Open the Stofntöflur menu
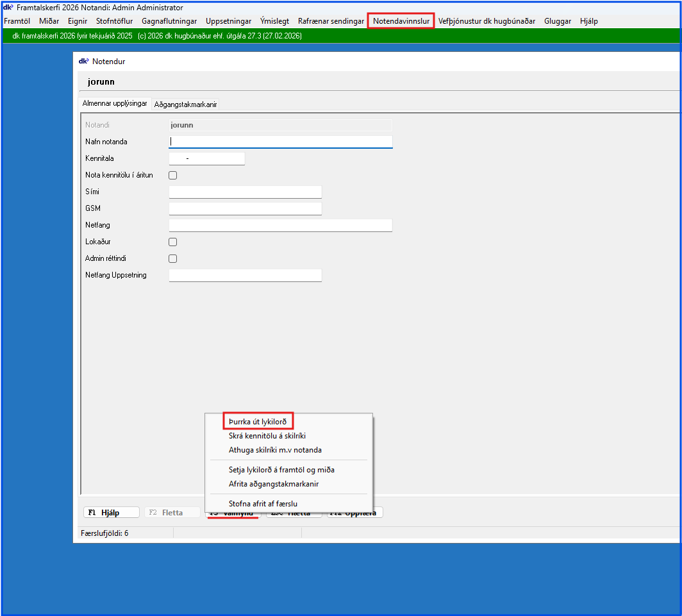The image size is (682, 616). (114, 21)
